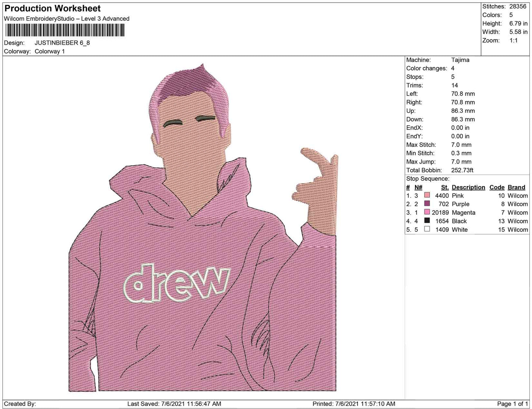Select the 'Max Jump:' value
Image resolution: width=532 pixels, height=409 pixels.
(461, 161)
